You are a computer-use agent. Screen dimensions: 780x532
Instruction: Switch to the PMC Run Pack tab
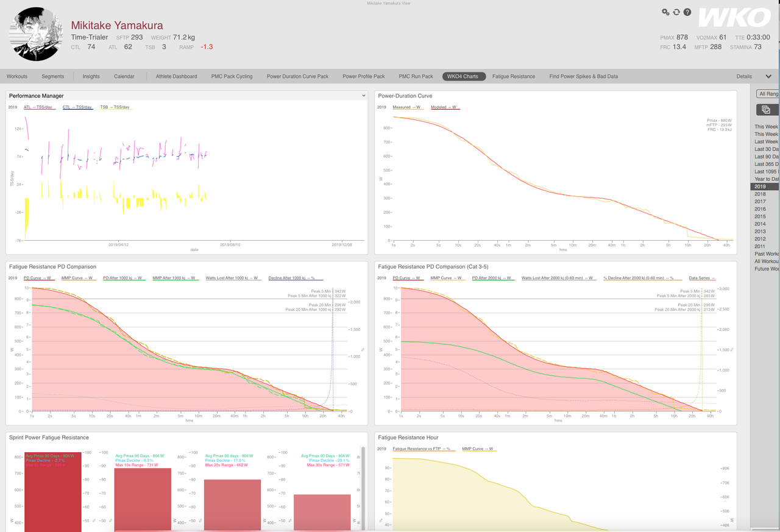pos(416,77)
